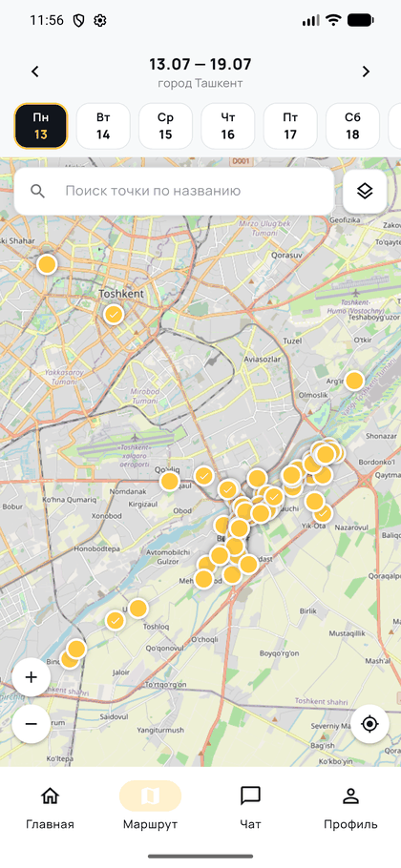401x868 pixels.
Task: Tap yellow marker near Arg'in
Action: pyautogui.click(x=354, y=381)
